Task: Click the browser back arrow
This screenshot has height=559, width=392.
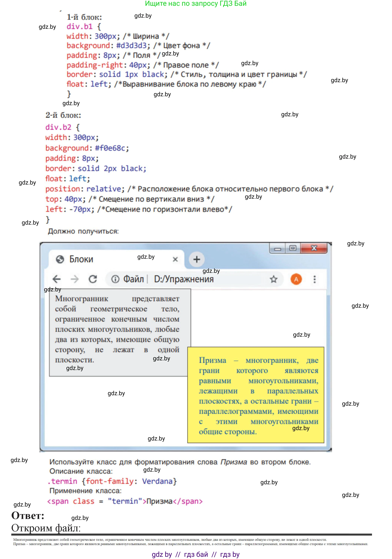Action: [x=57, y=279]
